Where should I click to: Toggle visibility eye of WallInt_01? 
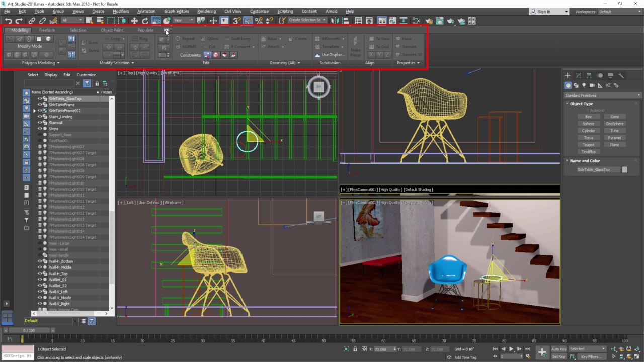[40, 280]
